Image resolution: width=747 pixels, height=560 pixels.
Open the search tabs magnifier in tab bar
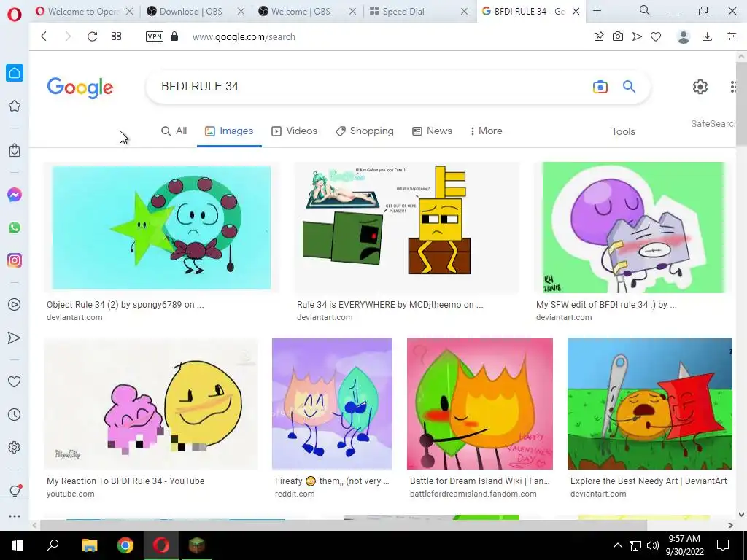(645, 10)
